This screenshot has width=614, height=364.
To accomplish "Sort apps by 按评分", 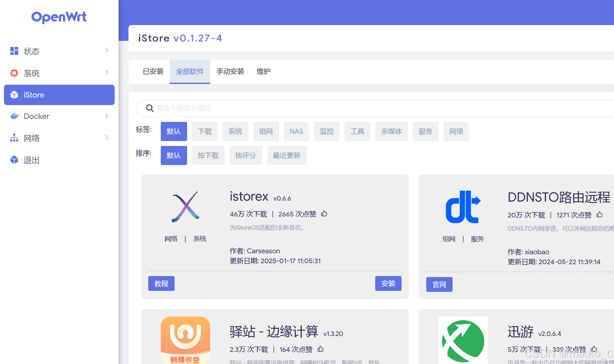I will pos(246,155).
